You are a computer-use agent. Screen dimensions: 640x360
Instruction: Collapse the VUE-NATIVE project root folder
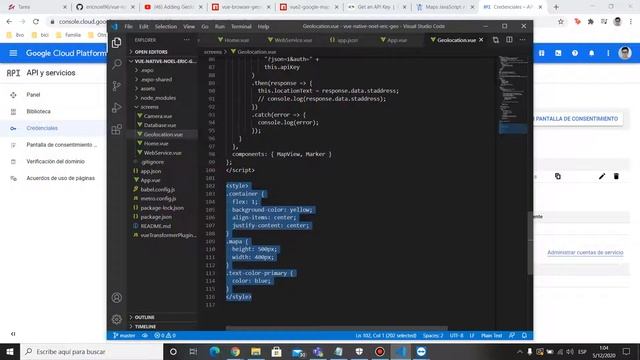click(x=163, y=61)
